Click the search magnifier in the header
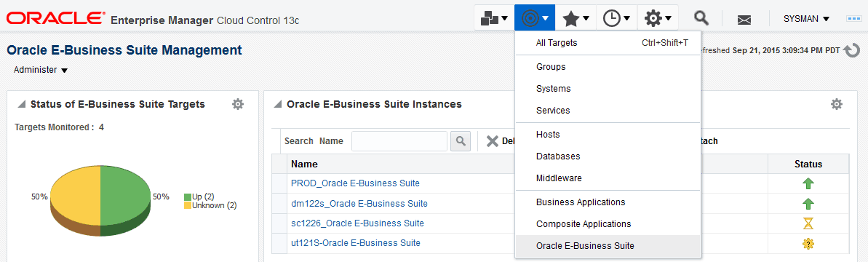This screenshot has height=262, width=868. pyautogui.click(x=701, y=18)
